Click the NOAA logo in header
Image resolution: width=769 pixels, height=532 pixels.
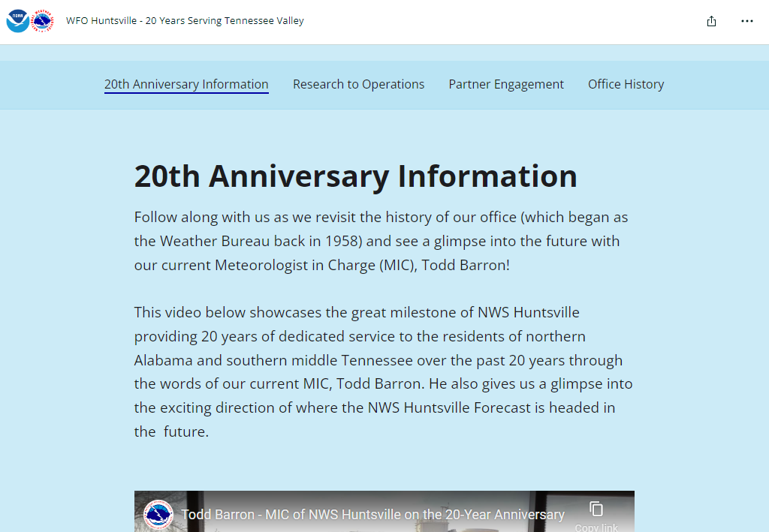[x=18, y=21]
